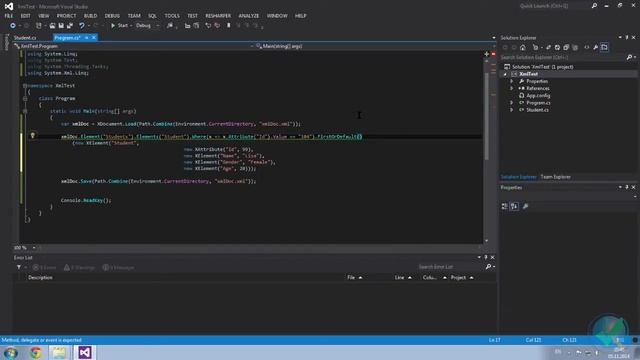Click the uncomment selection toolbar icon
The image size is (640, 360).
click(217, 26)
